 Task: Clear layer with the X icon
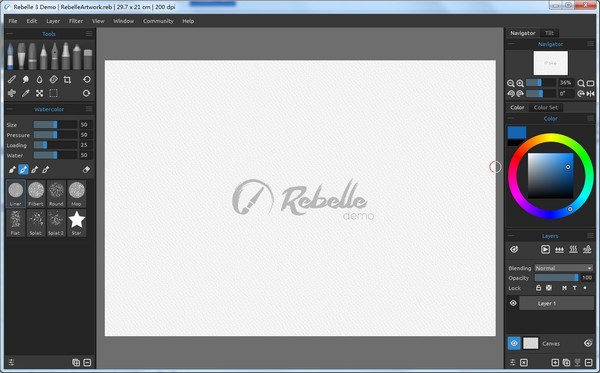pos(524,362)
